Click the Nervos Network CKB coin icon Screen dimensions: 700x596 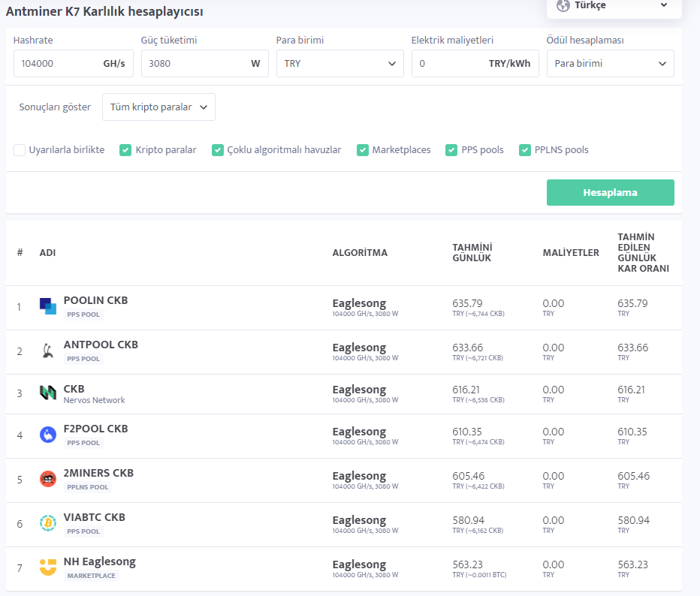click(48, 393)
